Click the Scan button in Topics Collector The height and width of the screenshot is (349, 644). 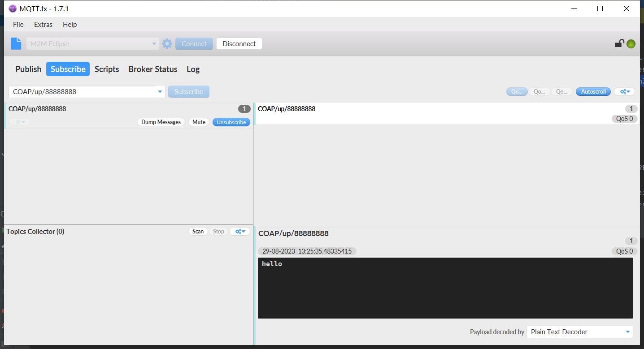coord(198,231)
